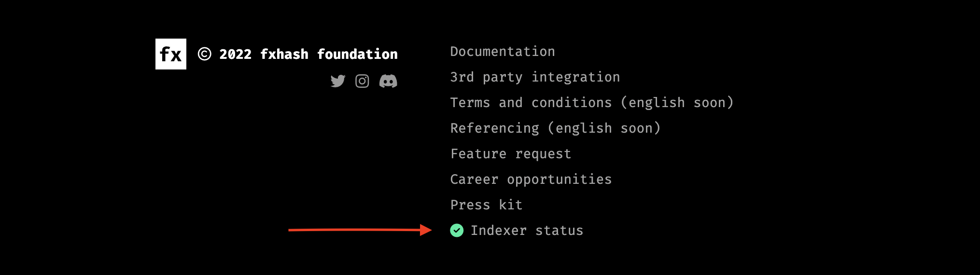The height and width of the screenshot is (275, 980).
Task: View Career opportunities
Action: pos(531,179)
